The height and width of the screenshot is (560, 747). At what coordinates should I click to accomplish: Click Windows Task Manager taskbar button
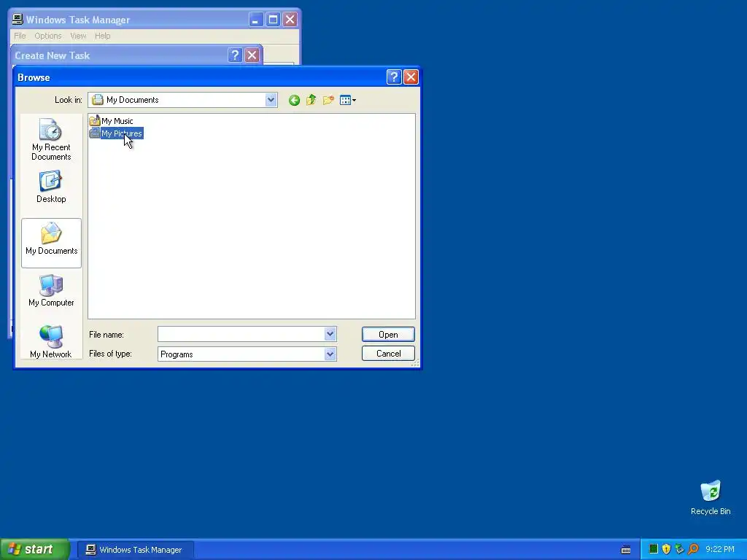[136, 550]
